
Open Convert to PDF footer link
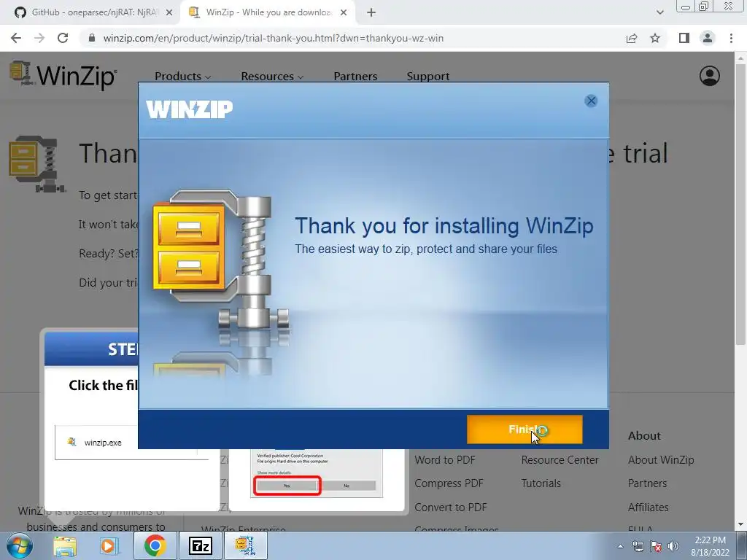(451, 507)
